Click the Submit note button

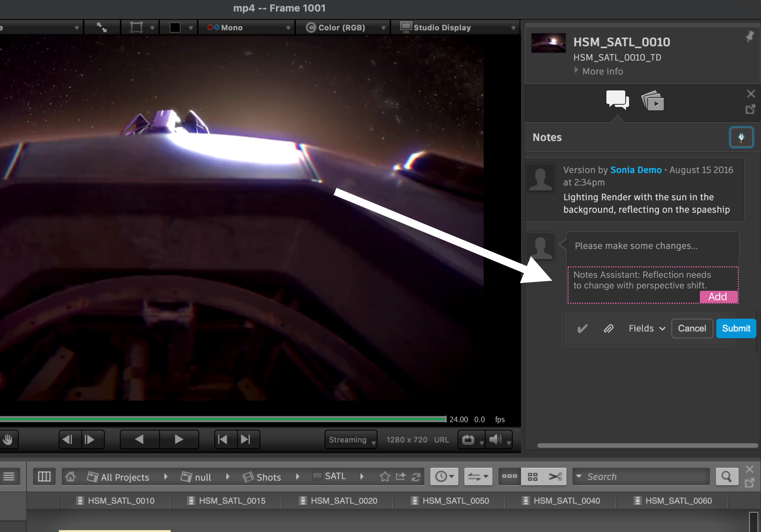[x=736, y=328]
